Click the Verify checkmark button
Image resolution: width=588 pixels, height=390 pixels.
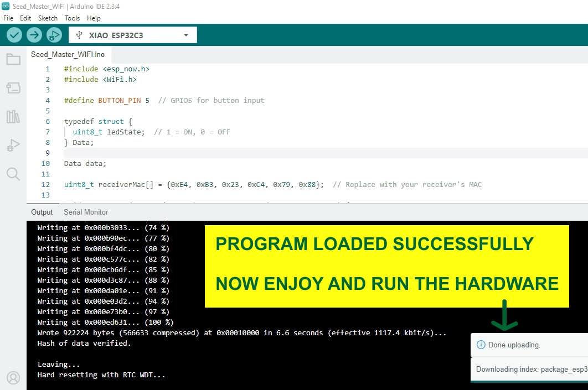14,35
